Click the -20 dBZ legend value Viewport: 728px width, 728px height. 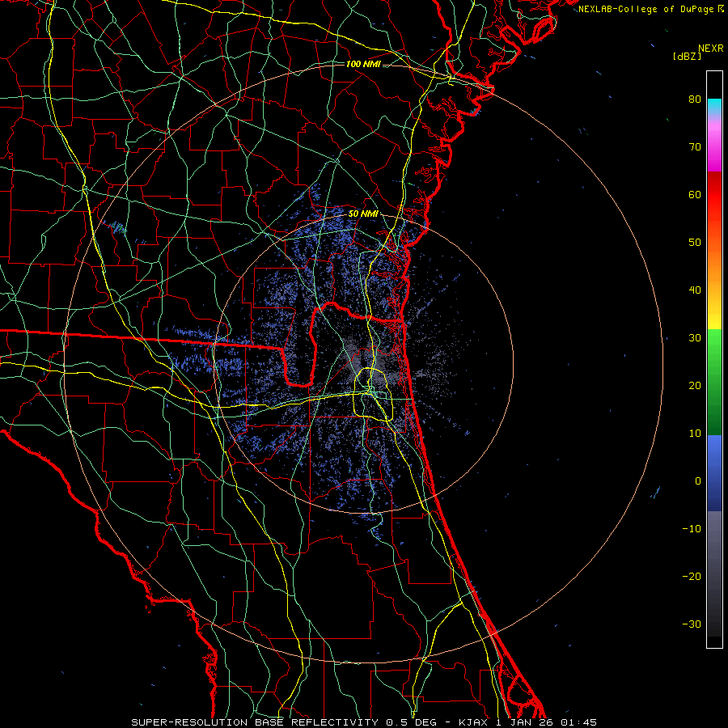point(692,577)
